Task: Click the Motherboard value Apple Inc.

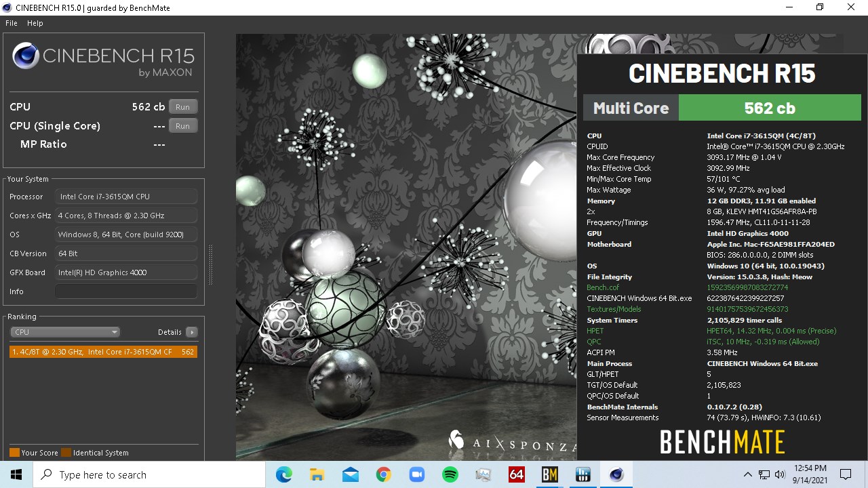Action: click(770, 244)
